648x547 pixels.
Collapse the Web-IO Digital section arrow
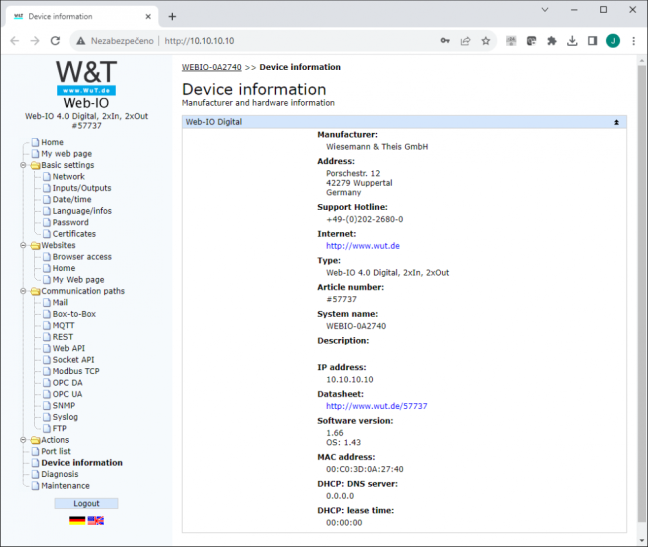tap(616, 122)
